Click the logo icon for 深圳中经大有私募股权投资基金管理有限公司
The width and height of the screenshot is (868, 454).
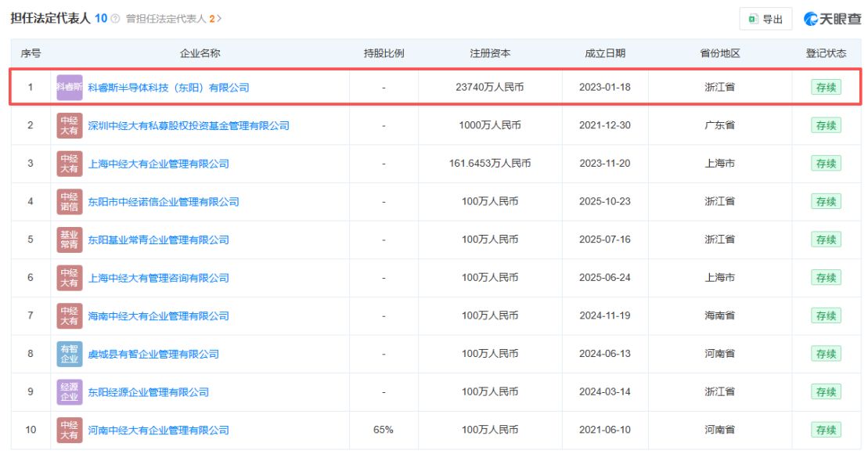[69, 126]
